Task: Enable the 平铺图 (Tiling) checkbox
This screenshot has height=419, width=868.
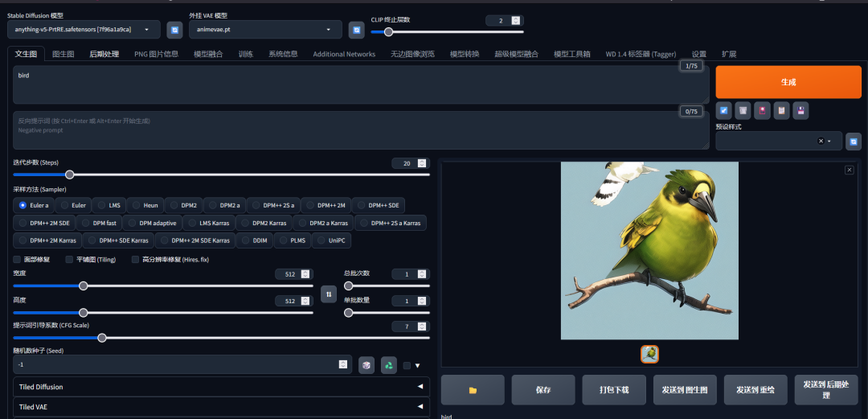Action: (69, 260)
